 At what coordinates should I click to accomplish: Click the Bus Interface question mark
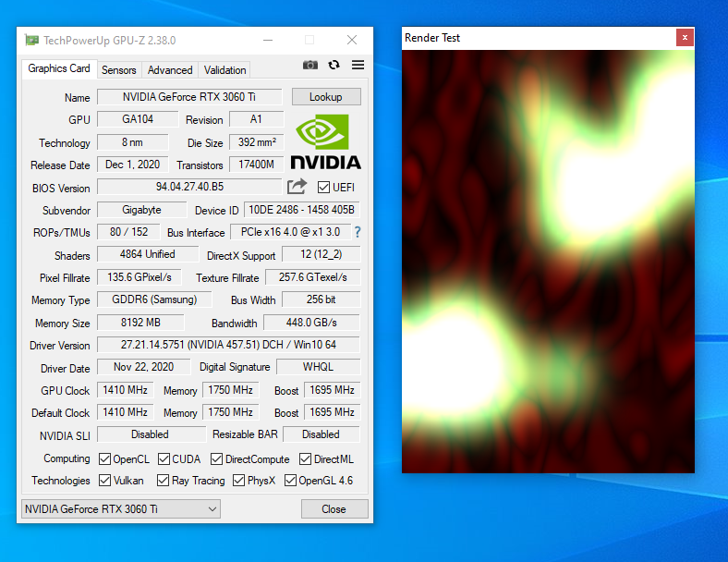[358, 232]
